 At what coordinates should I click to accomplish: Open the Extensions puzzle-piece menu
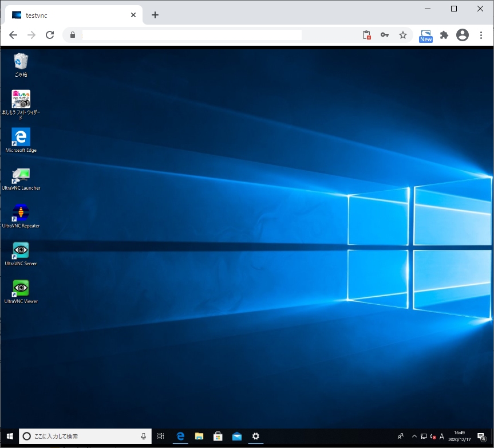pos(444,35)
